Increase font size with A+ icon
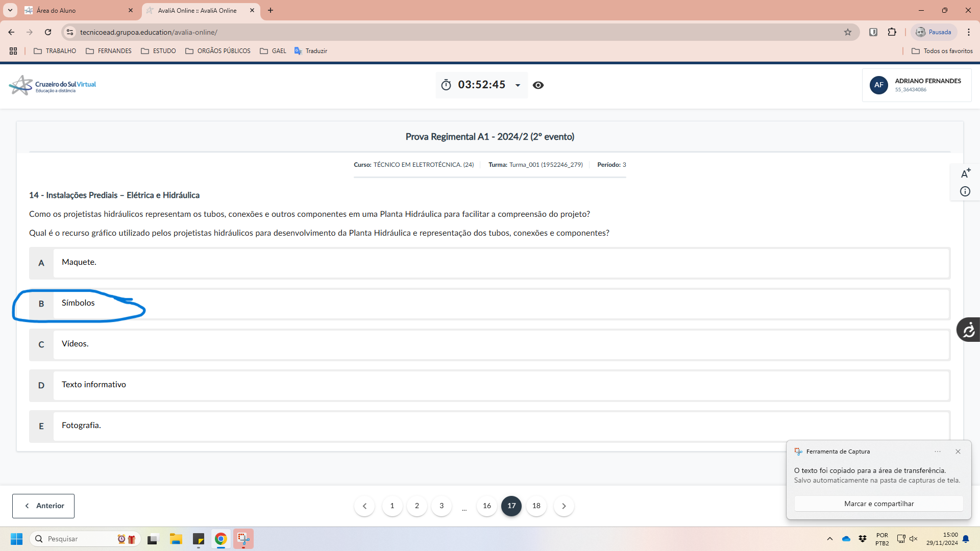 [965, 173]
